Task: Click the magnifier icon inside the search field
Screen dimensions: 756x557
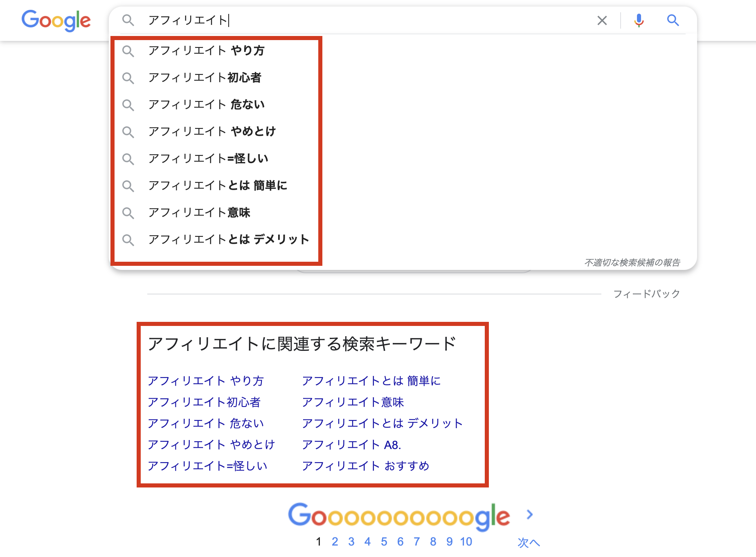Action: [128, 20]
